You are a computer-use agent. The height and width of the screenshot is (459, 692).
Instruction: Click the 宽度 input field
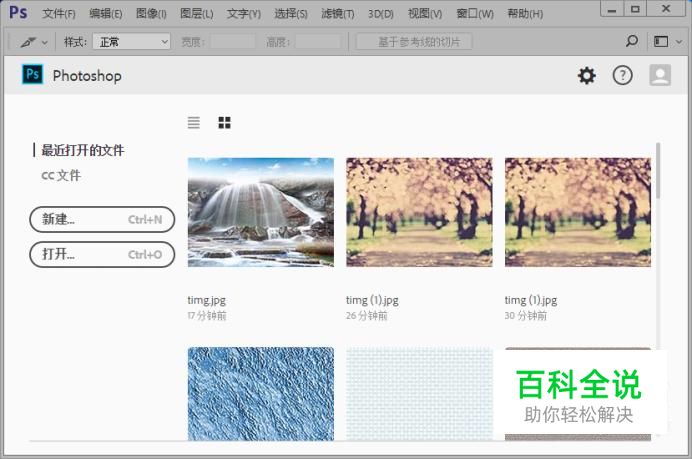[233, 42]
